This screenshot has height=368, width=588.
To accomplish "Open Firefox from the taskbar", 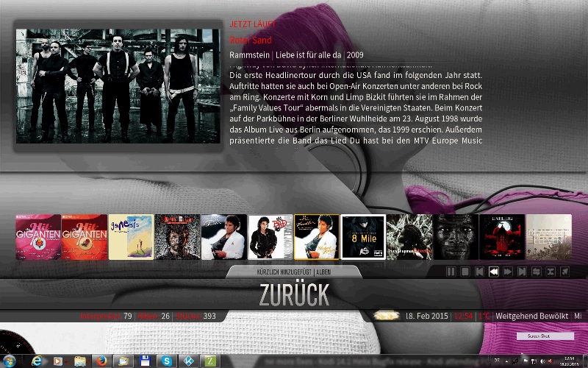I will 101,361.
